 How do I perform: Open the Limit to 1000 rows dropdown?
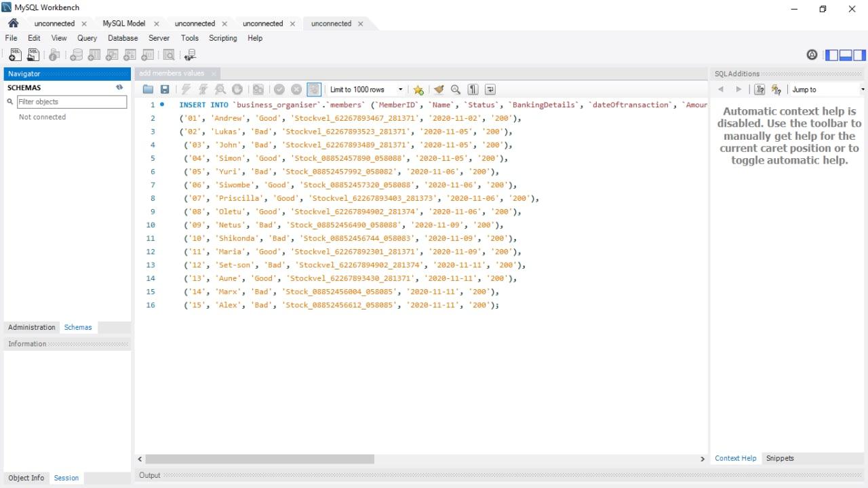[x=400, y=89]
